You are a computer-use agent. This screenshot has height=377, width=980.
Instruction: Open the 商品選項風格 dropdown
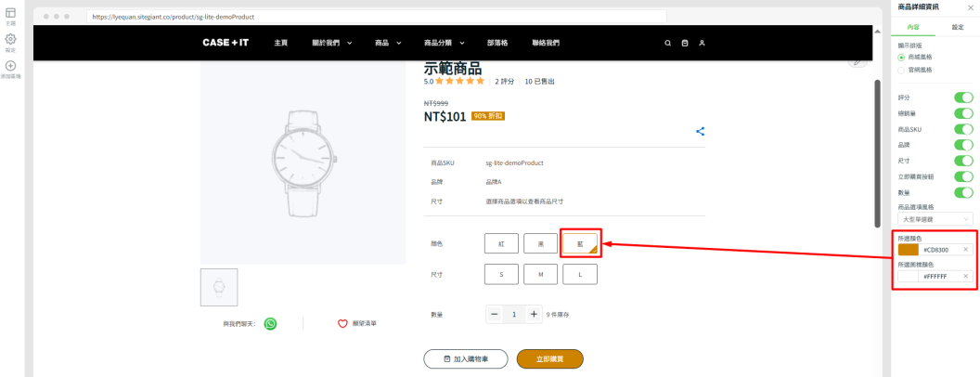coord(935,219)
